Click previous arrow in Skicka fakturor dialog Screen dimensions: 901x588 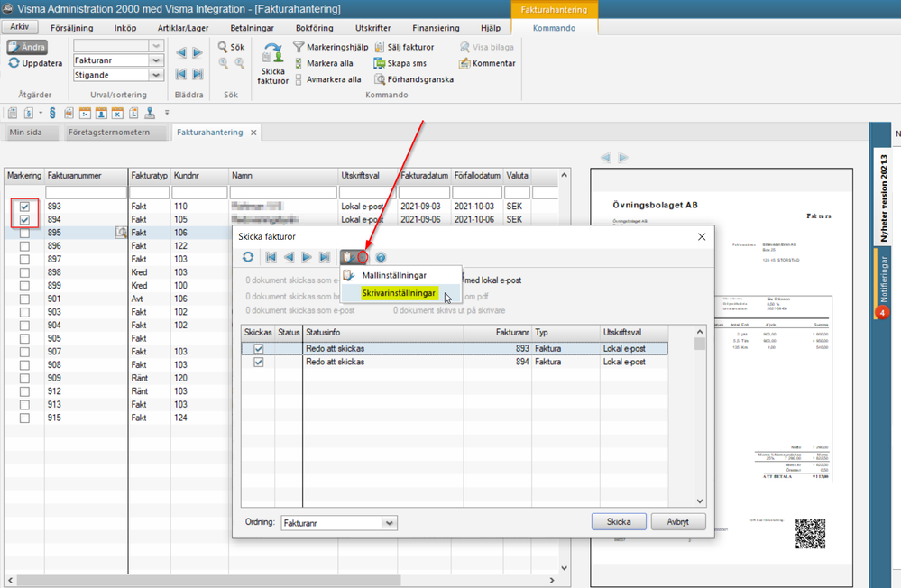289,257
